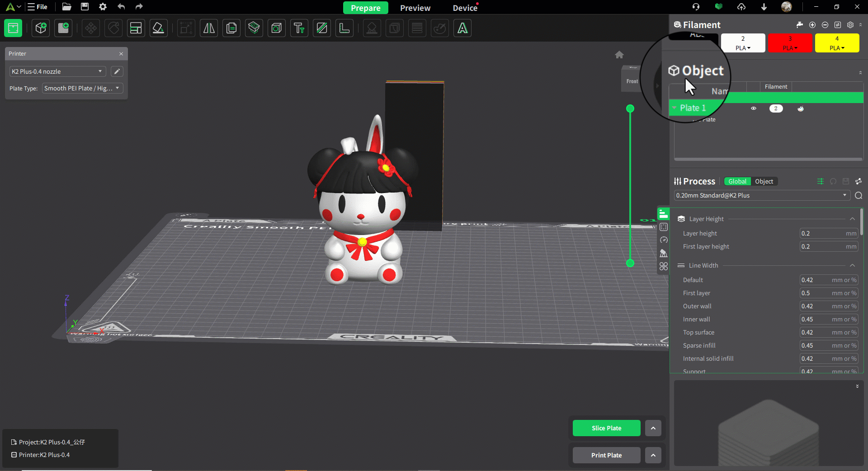Toggle Plate 1 visibility eye icon
The image size is (868, 471).
pos(754,108)
